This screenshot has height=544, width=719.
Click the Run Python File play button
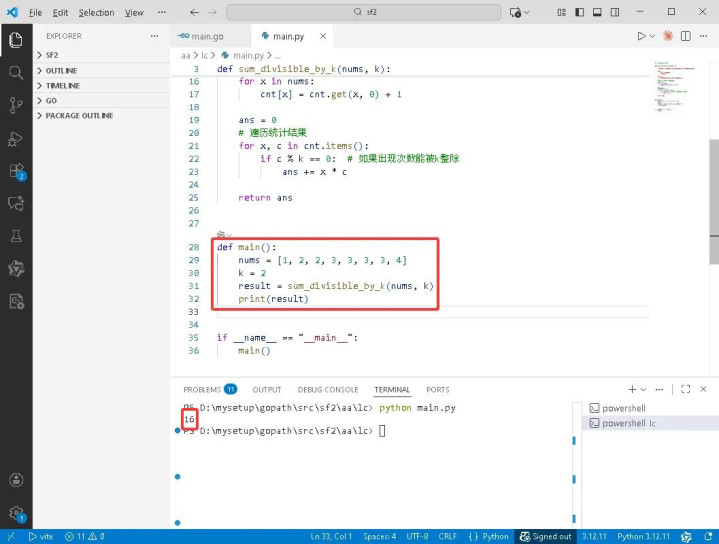tap(642, 36)
